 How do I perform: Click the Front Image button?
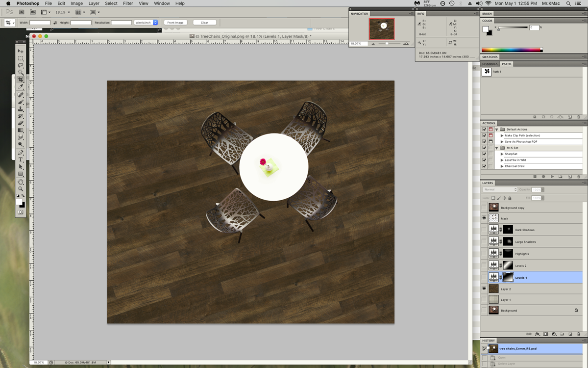pos(175,23)
